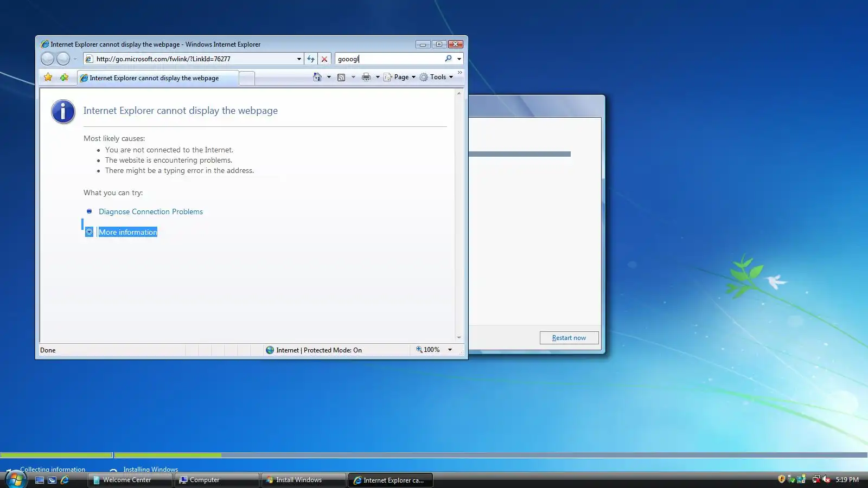Click the page scrollbar down arrow
868x488 pixels.
pyautogui.click(x=459, y=337)
